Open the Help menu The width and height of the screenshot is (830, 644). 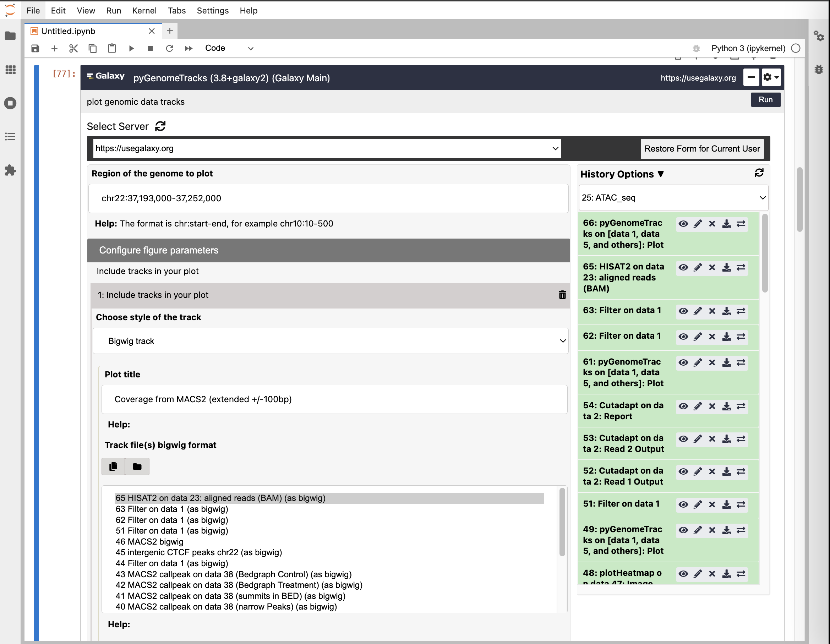tap(249, 11)
